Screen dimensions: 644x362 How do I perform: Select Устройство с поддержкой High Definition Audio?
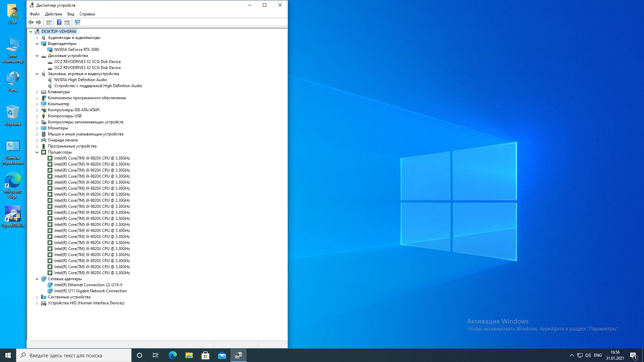(x=98, y=86)
